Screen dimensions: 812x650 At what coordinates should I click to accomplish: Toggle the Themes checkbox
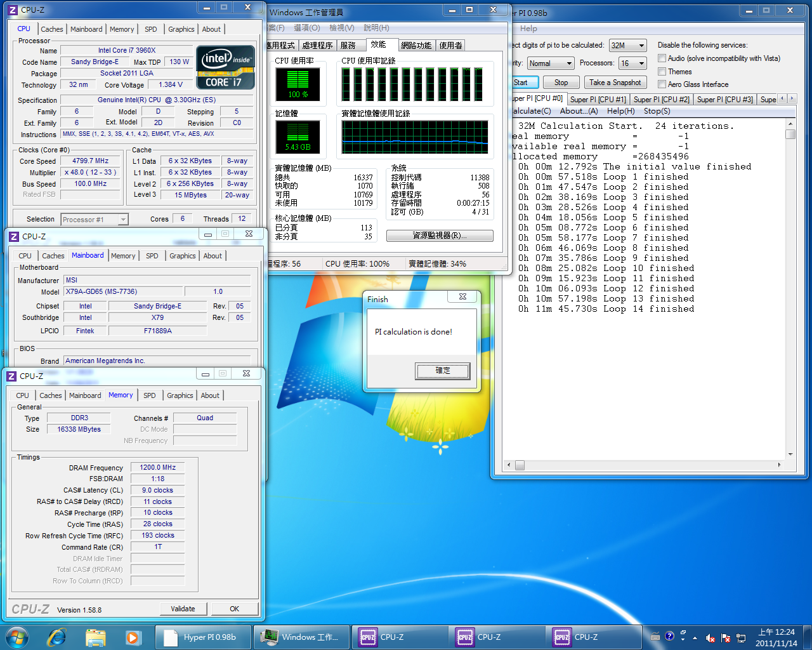tap(662, 72)
